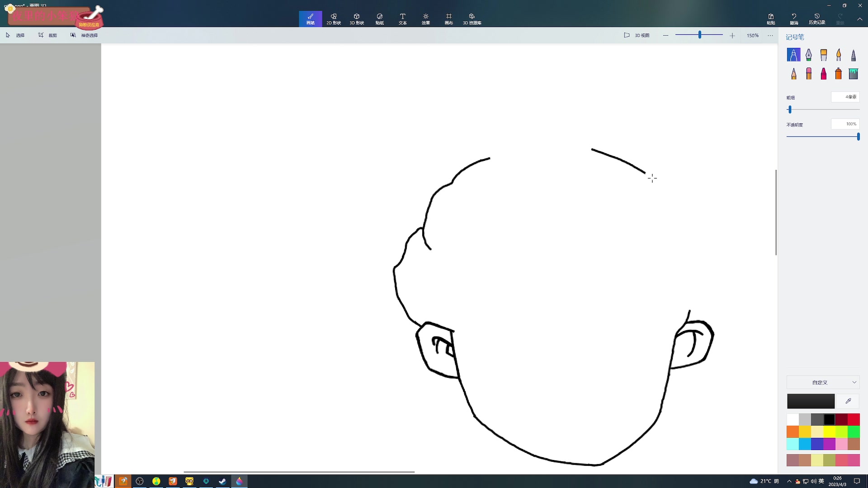Toggle the crop tool
Viewport: 868px width, 488px height.
[x=47, y=35]
